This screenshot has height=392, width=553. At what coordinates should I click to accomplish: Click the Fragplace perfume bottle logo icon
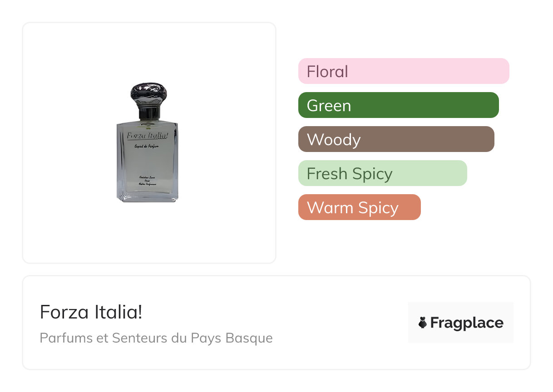pos(423,323)
